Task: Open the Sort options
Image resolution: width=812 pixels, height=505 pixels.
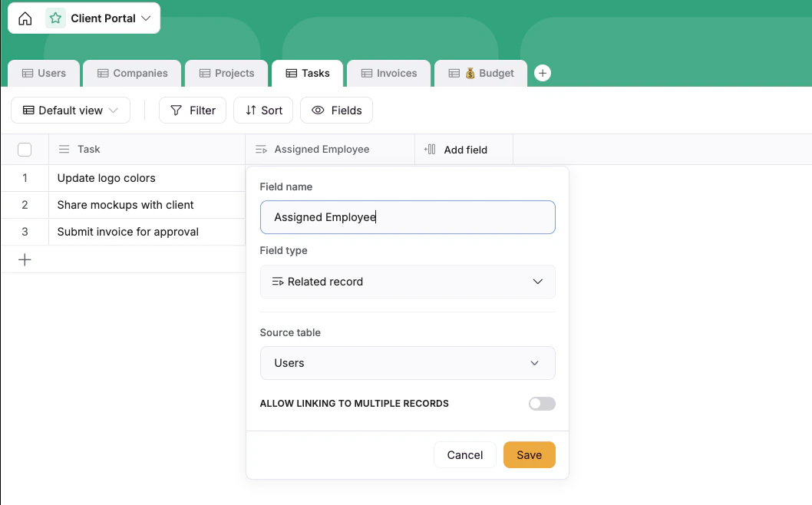Action: [263, 111]
